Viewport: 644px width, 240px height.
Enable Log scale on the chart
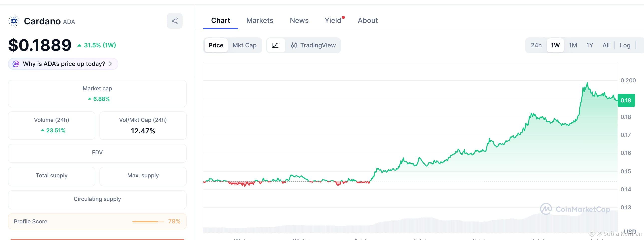coord(625,45)
